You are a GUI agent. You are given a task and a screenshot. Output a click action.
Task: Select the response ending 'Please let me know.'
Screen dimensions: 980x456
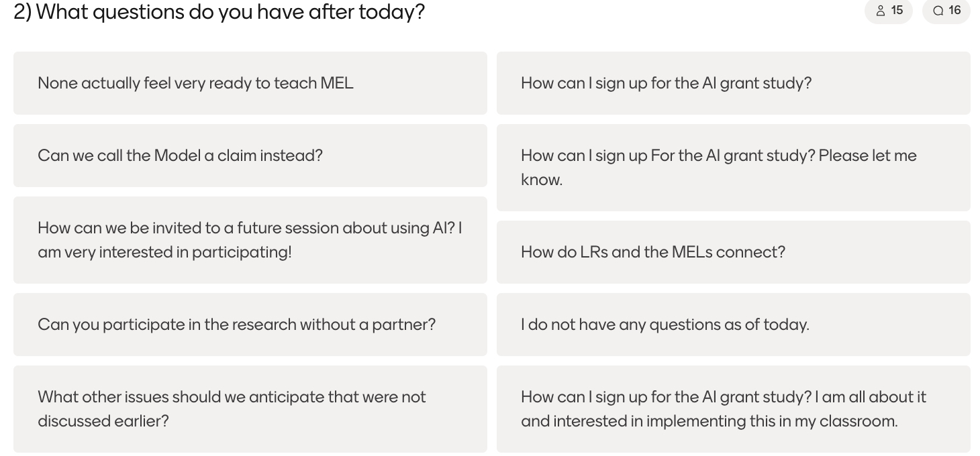pyautogui.click(x=734, y=168)
